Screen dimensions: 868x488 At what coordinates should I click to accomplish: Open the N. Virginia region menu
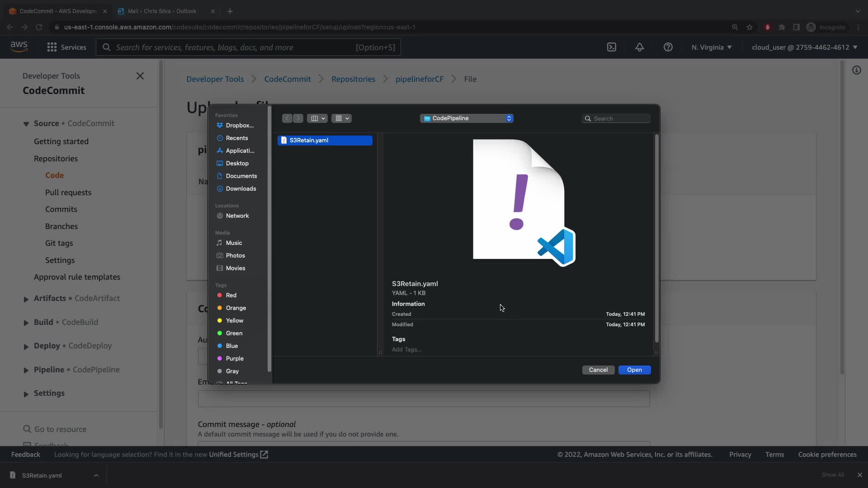click(x=711, y=47)
